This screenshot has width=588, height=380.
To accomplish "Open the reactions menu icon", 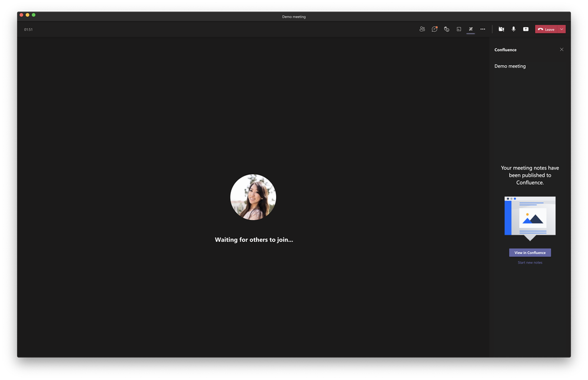I will pyautogui.click(x=447, y=29).
